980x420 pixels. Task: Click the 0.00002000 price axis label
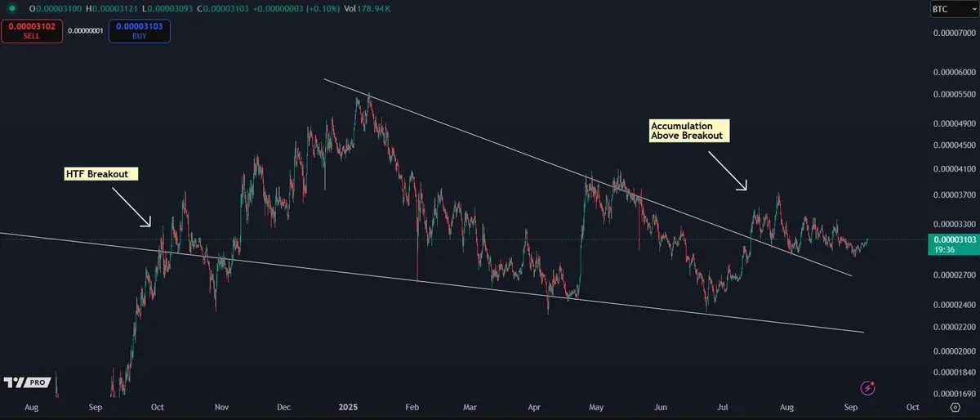click(955, 351)
